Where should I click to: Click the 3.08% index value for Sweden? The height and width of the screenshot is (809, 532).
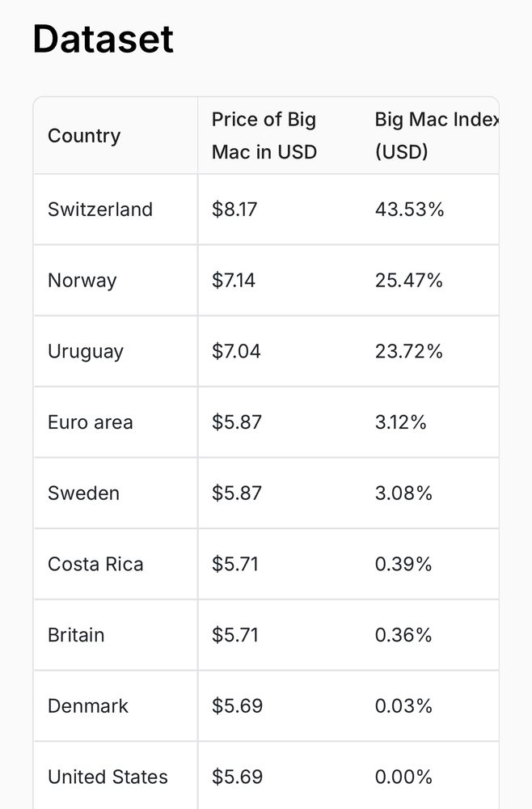coord(403,493)
